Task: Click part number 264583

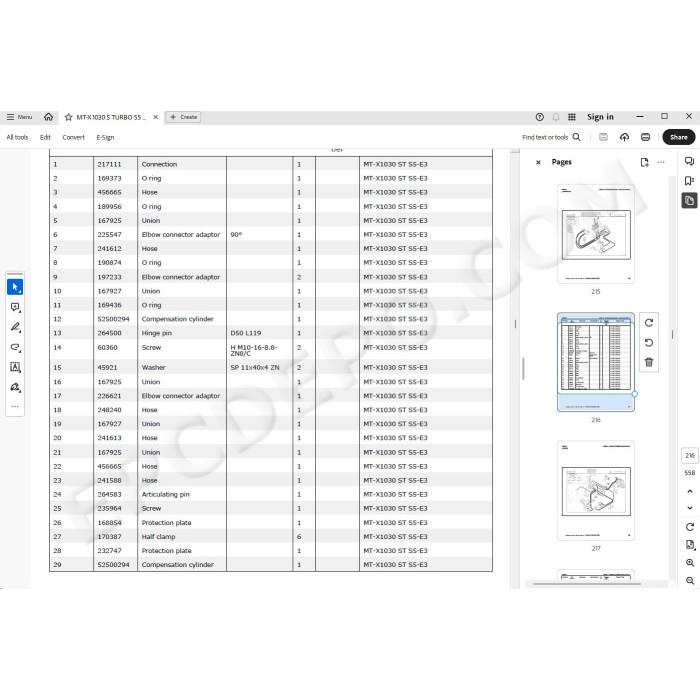Action: (109, 494)
